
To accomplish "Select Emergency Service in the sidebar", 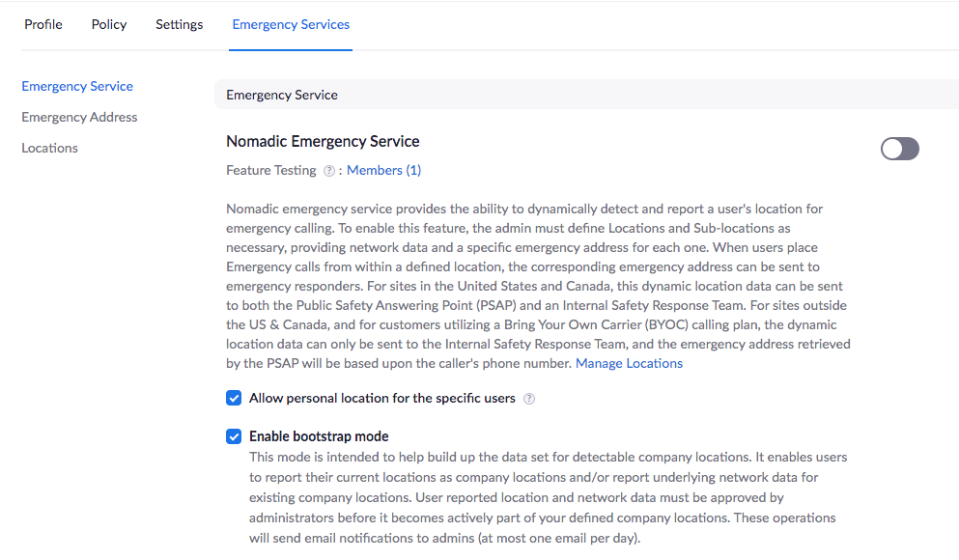I will [77, 87].
